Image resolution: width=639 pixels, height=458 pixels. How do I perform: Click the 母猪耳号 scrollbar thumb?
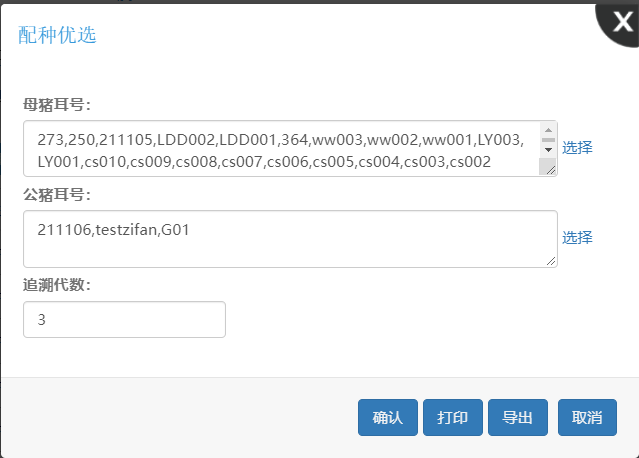pyautogui.click(x=548, y=139)
